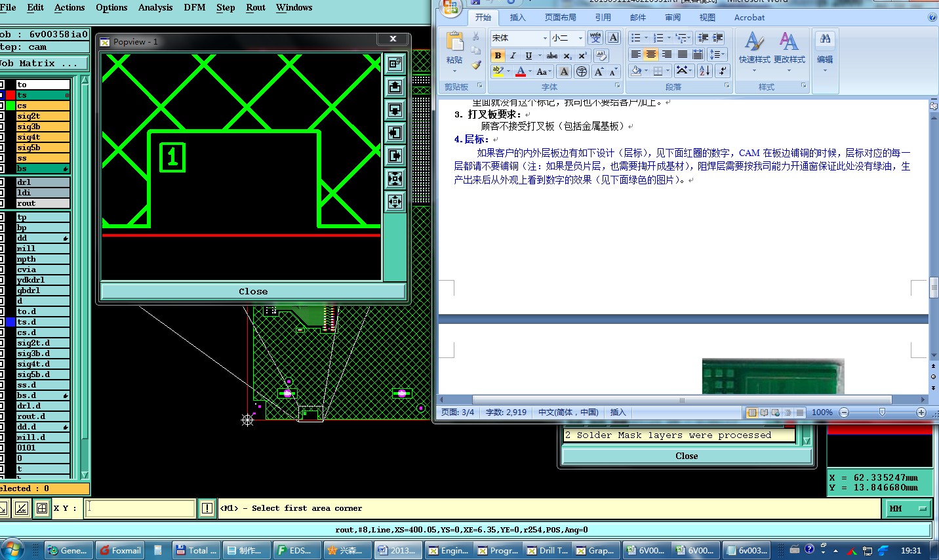The width and height of the screenshot is (939, 560).
Task: Open the Rout menu
Action: (x=256, y=7)
